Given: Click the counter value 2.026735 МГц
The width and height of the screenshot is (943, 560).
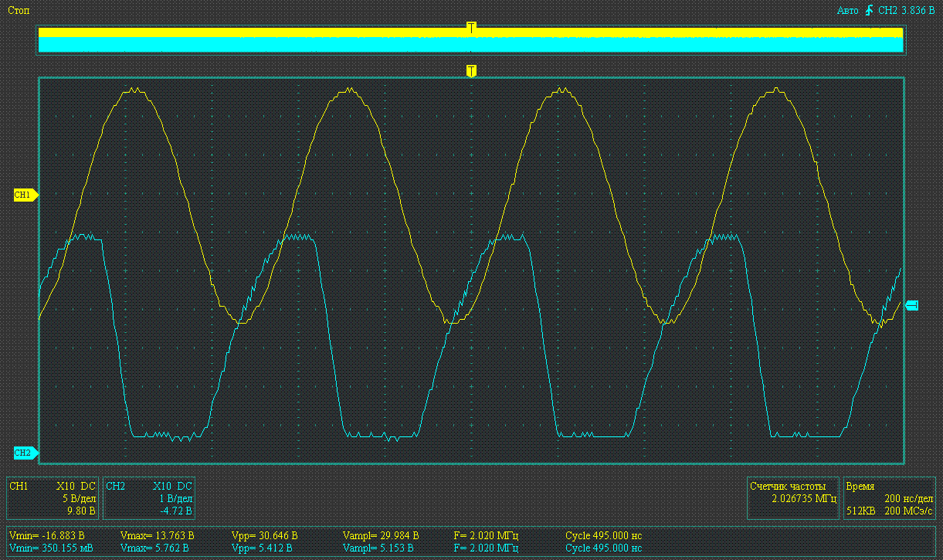Looking at the screenshot, I should point(805,499).
